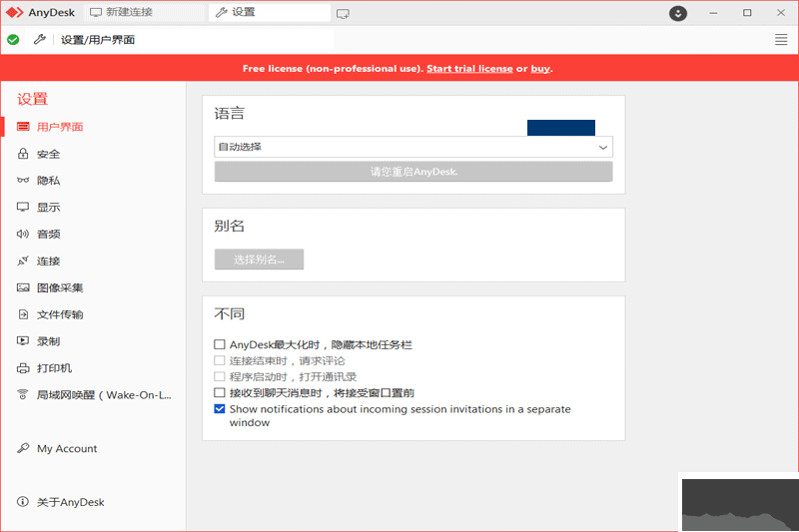Screen dimensions: 799x532
Task: Open 隐私 settings section
Action: 48,181
